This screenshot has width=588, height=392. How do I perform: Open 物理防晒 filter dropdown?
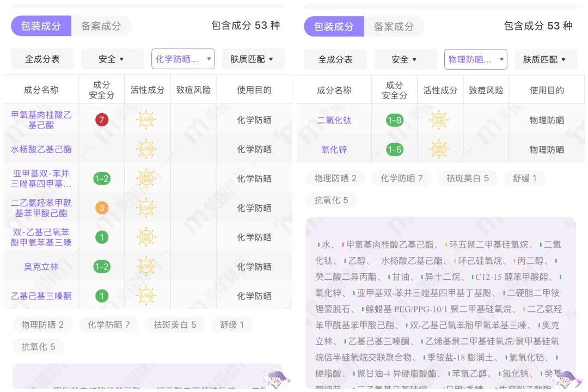(x=475, y=59)
